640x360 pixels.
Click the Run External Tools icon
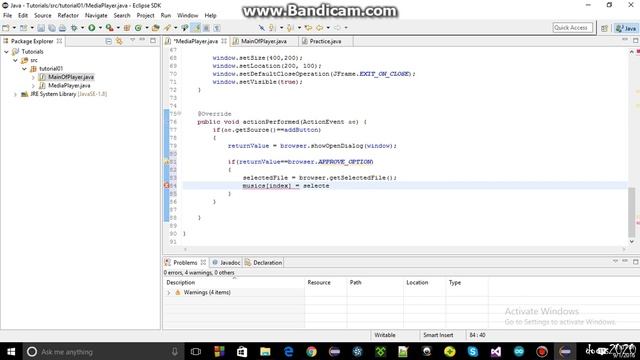[109, 28]
